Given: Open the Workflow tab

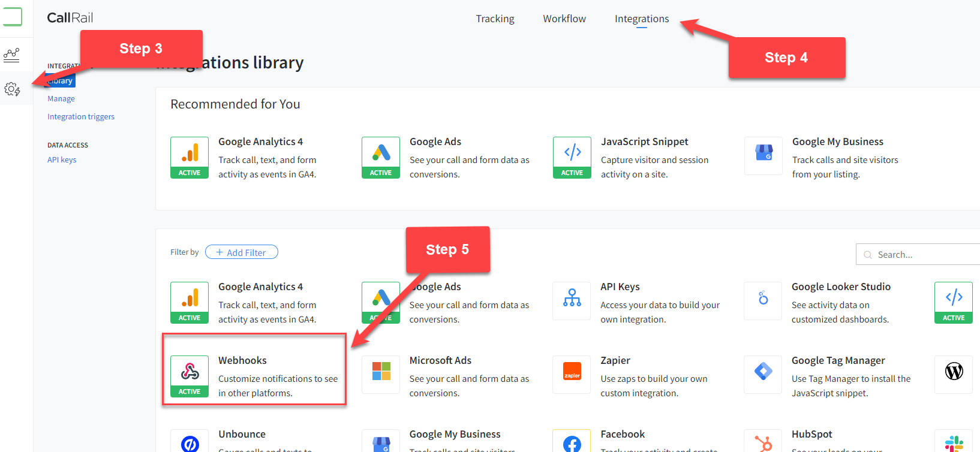Looking at the screenshot, I should 564,19.
